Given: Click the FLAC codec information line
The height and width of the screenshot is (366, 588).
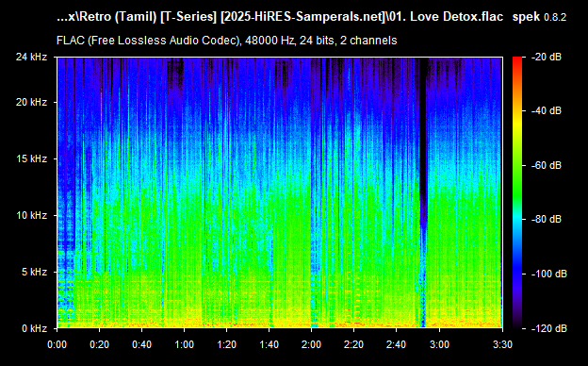Looking at the screenshot, I should (x=226, y=41).
